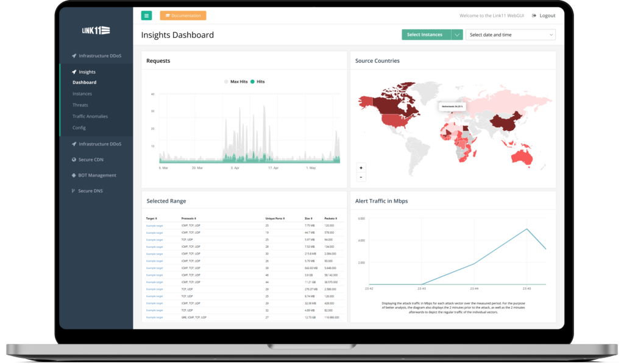The height and width of the screenshot is (364, 624).
Task: Open first Example target link in table
Action: [x=154, y=226]
